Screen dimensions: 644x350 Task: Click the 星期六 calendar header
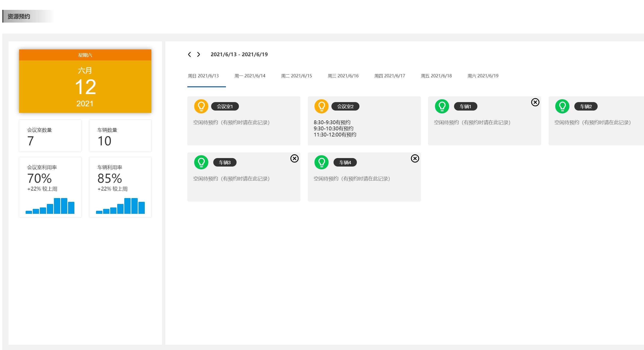coord(85,55)
